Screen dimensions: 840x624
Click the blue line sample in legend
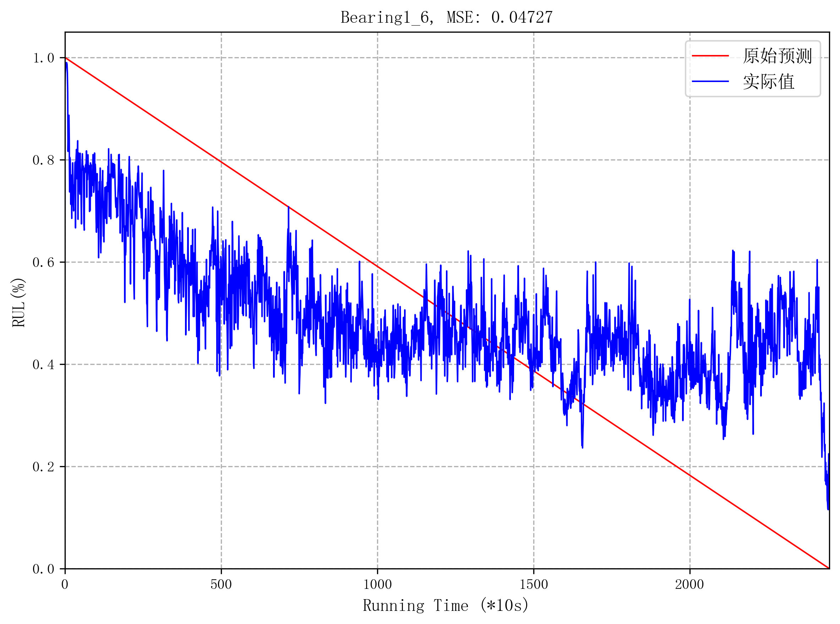point(710,81)
